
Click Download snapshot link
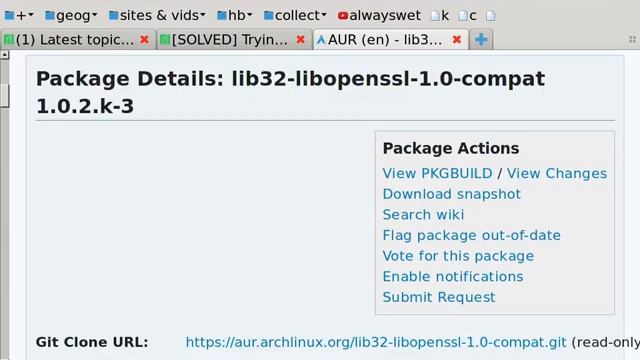(x=451, y=194)
